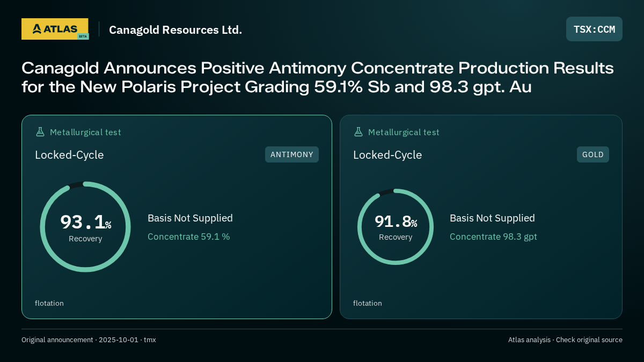Image resolution: width=644 pixels, height=362 pixels.
Task: Click 'Concentrate 59.1 %' value
Action: pos(188,237)
